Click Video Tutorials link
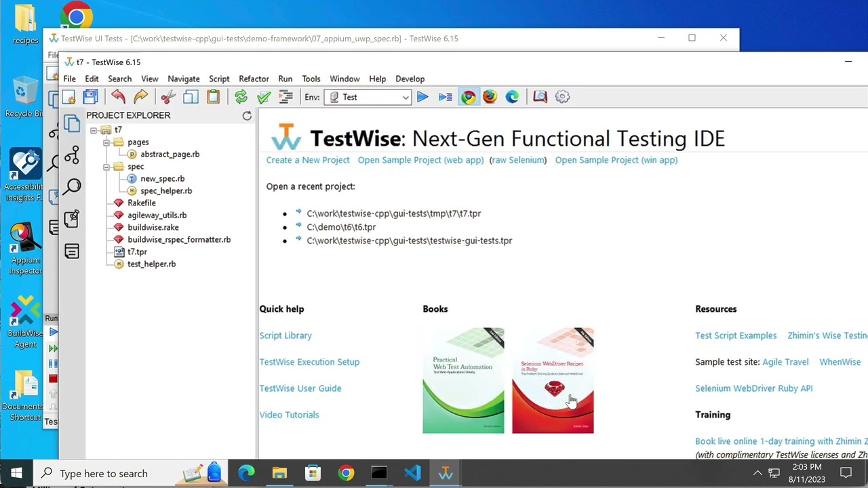 pos(289,415)
